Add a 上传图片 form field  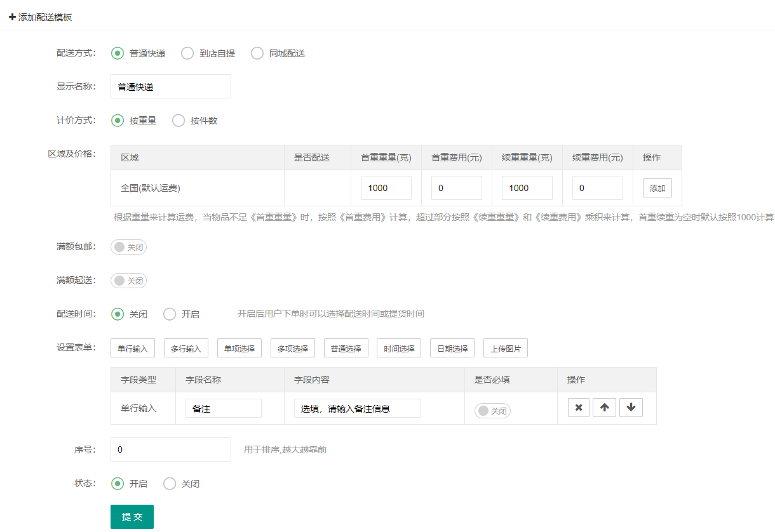(505, 349)
